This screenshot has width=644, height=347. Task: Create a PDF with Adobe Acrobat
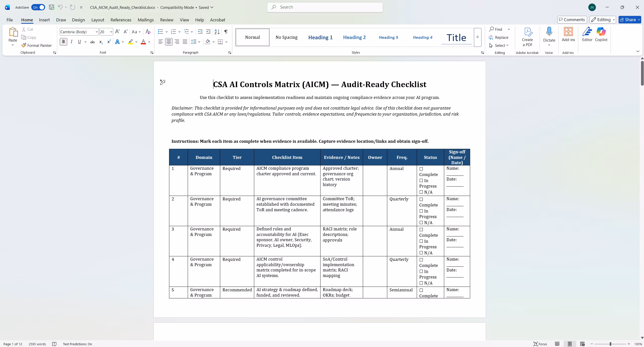[x=527, y=37]
